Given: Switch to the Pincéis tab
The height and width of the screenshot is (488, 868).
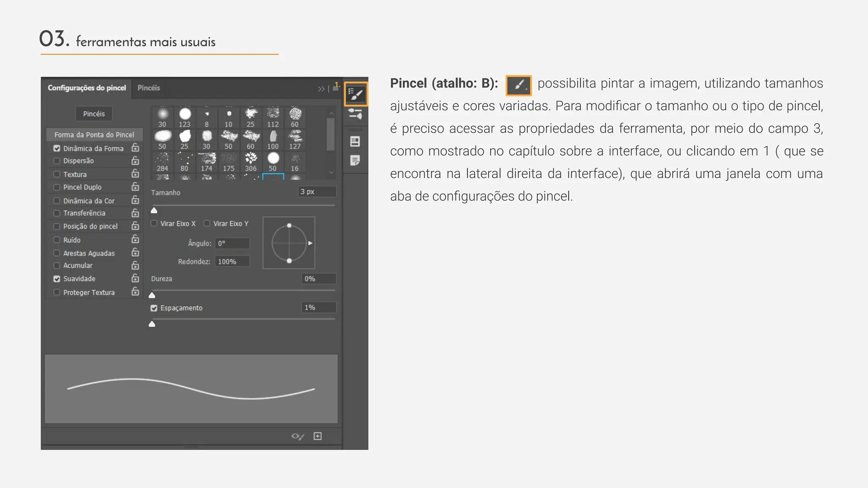Looking at the screenshot, I should point(149,88).
